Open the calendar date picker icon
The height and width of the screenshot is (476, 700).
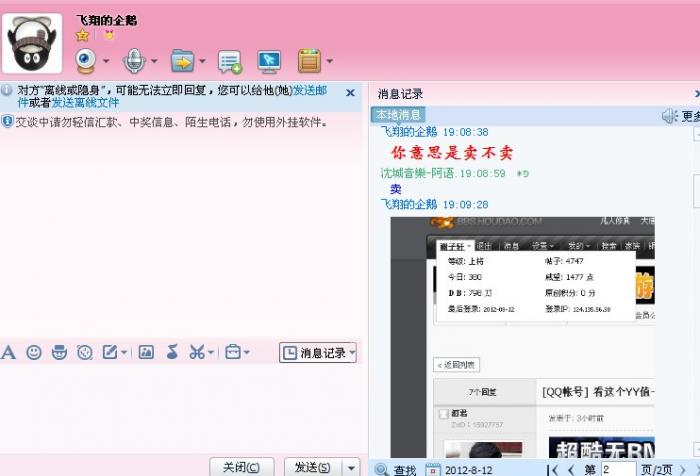[432, 470]
